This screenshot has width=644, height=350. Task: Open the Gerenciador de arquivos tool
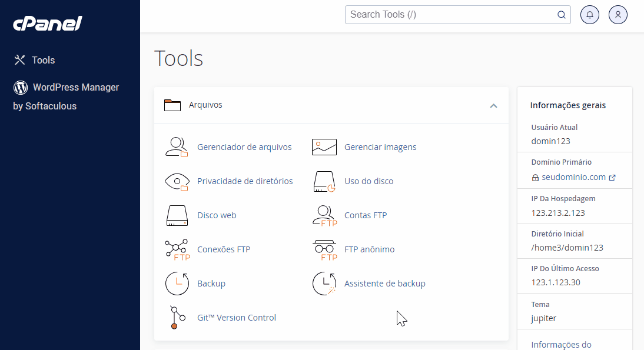tap(244, 147)
